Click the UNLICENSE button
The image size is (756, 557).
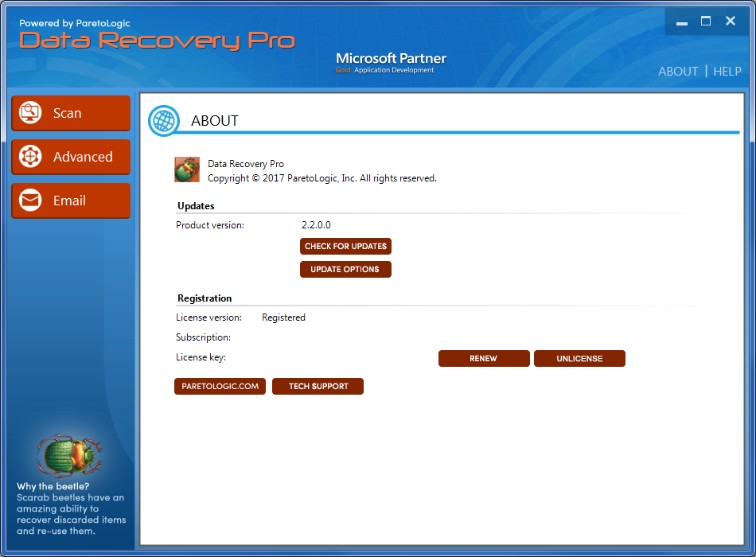coord(579,358)
